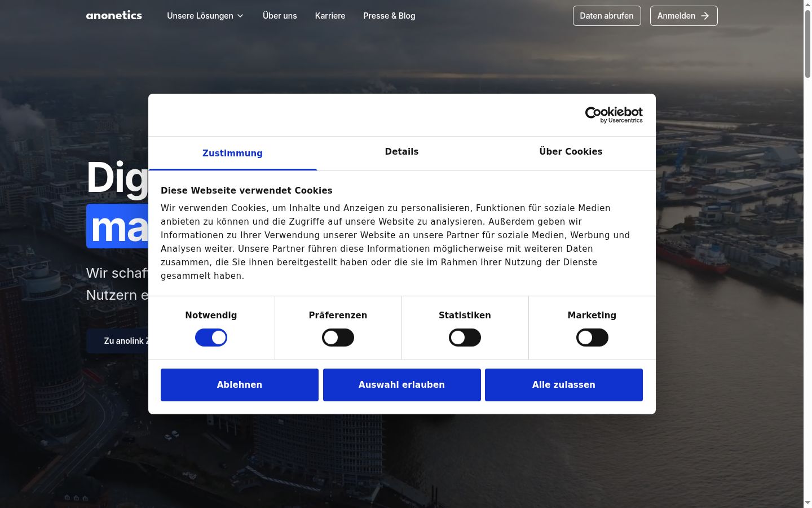The width and height of the screenshot is (812, 508).
Task: Switch to the Details tab
Action: [x=401, y=152]
